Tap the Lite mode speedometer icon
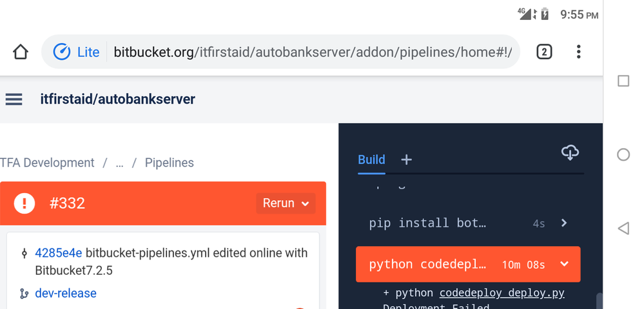644x309 pixels. (x=62, y=51)
